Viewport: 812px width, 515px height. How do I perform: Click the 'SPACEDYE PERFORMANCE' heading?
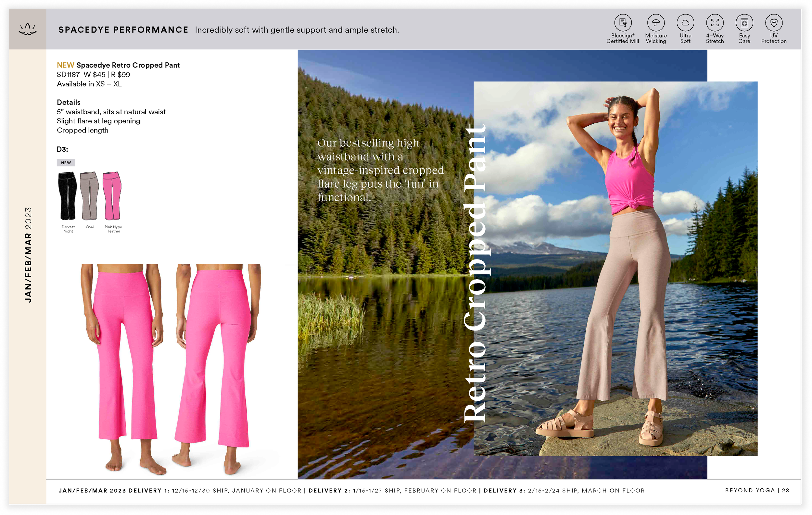(123, 30)
